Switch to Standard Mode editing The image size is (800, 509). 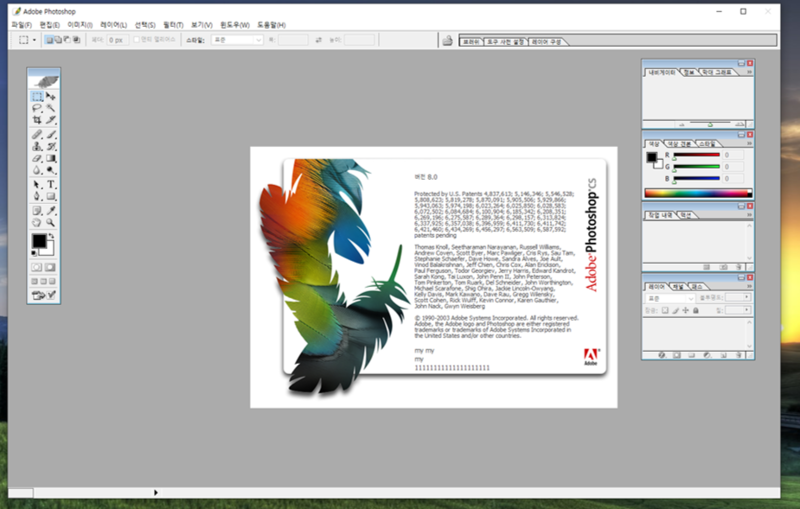click(37, 267)
